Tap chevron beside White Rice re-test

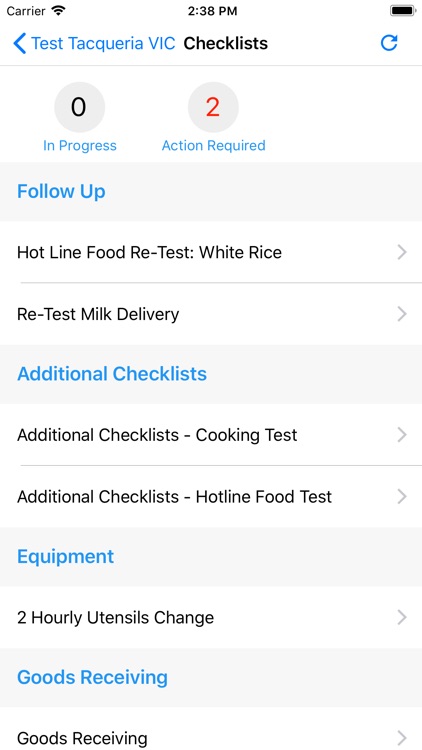click(x=402, y=252)
